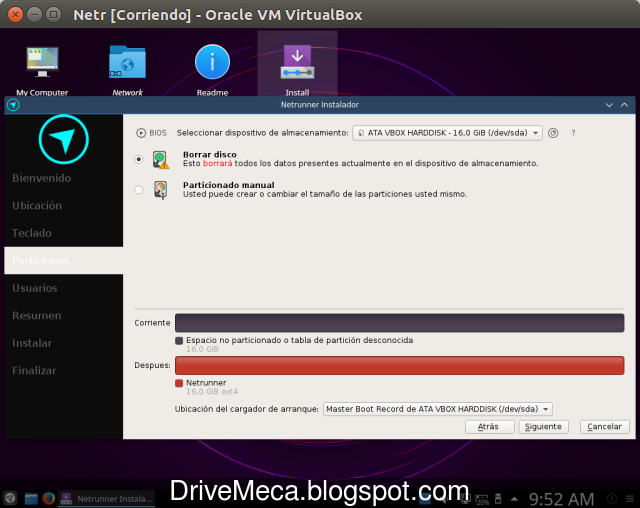Maximize installer window using up chevron
640x508 pixels.
pyautogui.click(x=624, y=105)
